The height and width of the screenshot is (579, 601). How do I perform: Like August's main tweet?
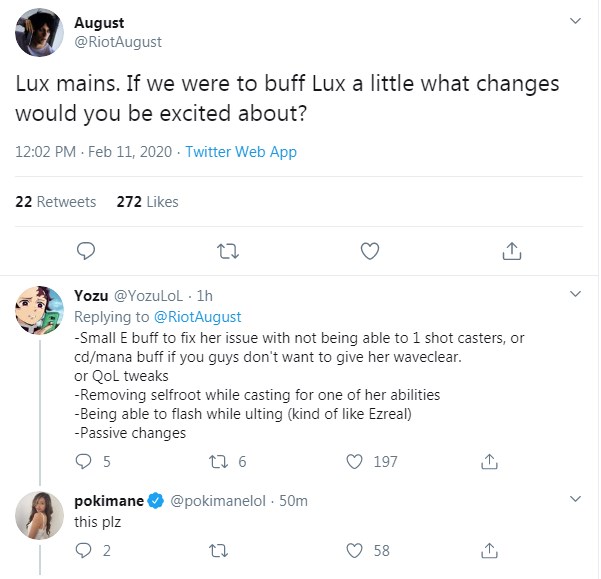(370, 250)
